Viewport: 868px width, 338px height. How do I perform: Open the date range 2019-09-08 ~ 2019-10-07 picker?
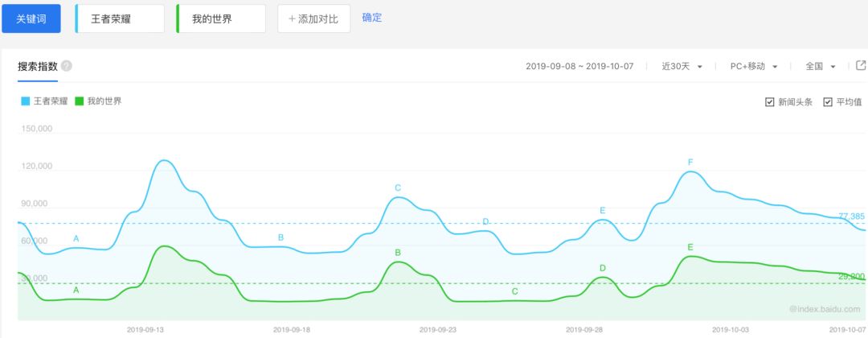click(579, 67)
